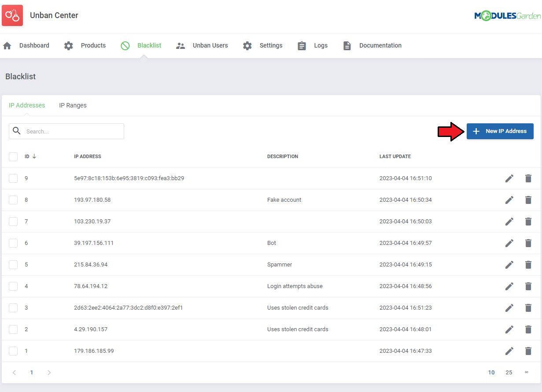Image resolution: width=542 pixels, height=392 pixels.
Task: Delete the Fake account entry 193.97.180.58
Action: 528,200
